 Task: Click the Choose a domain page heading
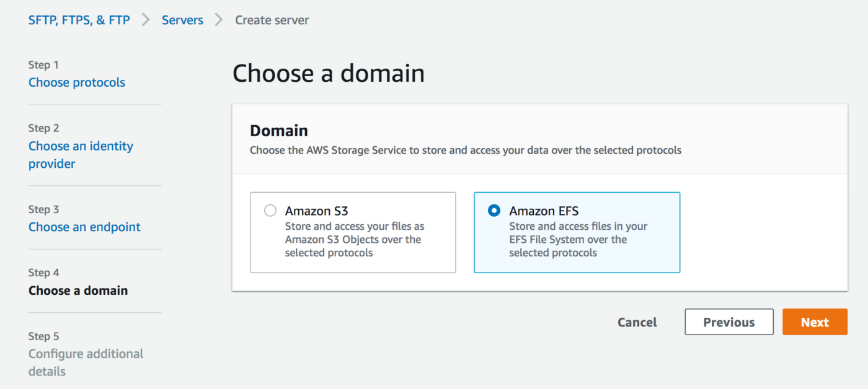coord(329,73)
